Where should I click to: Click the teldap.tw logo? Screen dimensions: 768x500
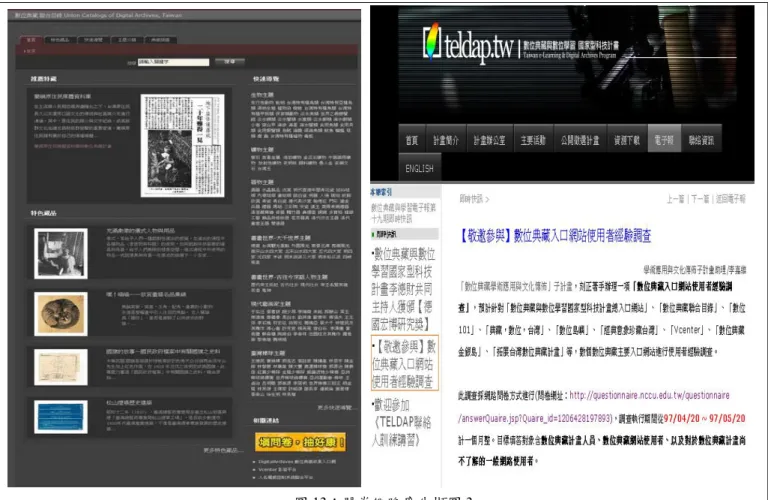point(468,44)
